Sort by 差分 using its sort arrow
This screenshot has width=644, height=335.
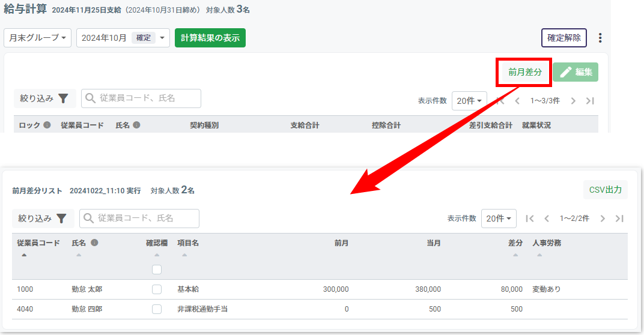coord(515,255)
